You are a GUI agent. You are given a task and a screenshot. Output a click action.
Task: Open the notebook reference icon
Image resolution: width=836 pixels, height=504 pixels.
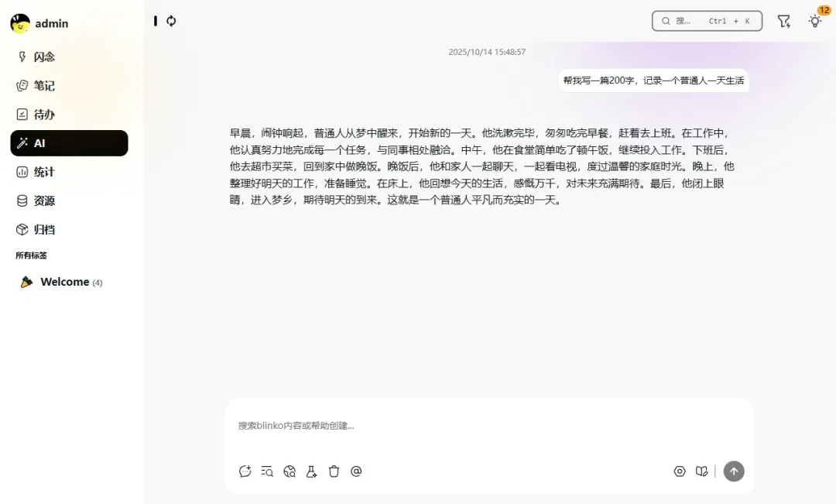pos(701,471)
